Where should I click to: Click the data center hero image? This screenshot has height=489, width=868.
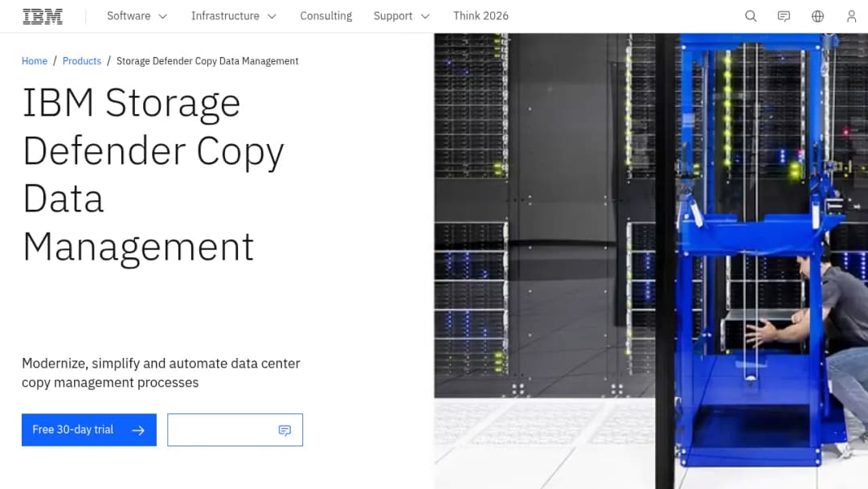(x=651, y=261)
